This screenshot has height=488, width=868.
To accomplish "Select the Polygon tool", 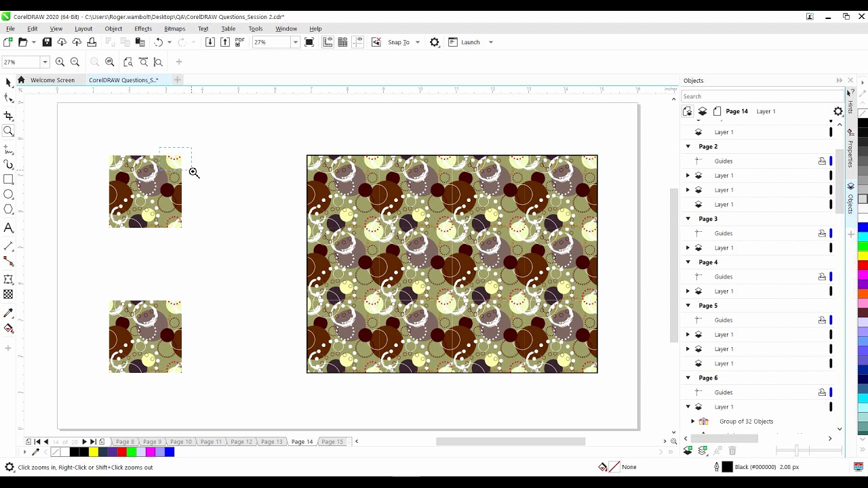I will pos(8,209).
